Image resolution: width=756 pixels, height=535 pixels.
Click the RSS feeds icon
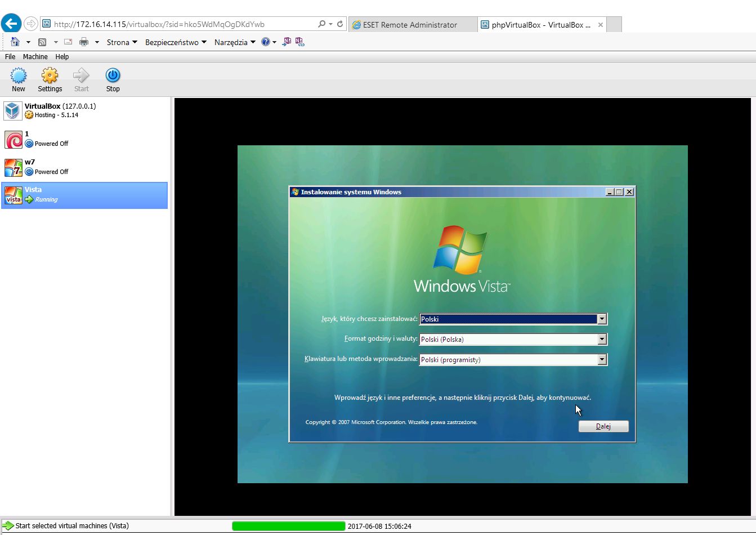point(42,42)
